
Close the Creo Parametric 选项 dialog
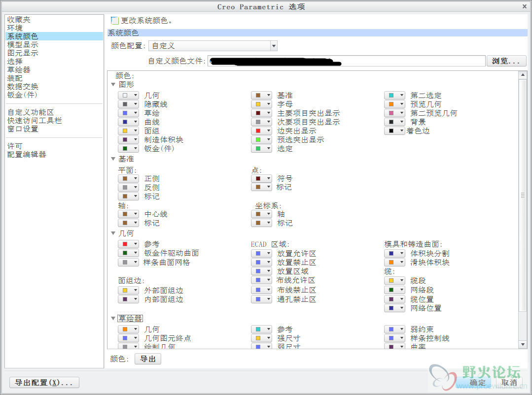tap(525, 6)
